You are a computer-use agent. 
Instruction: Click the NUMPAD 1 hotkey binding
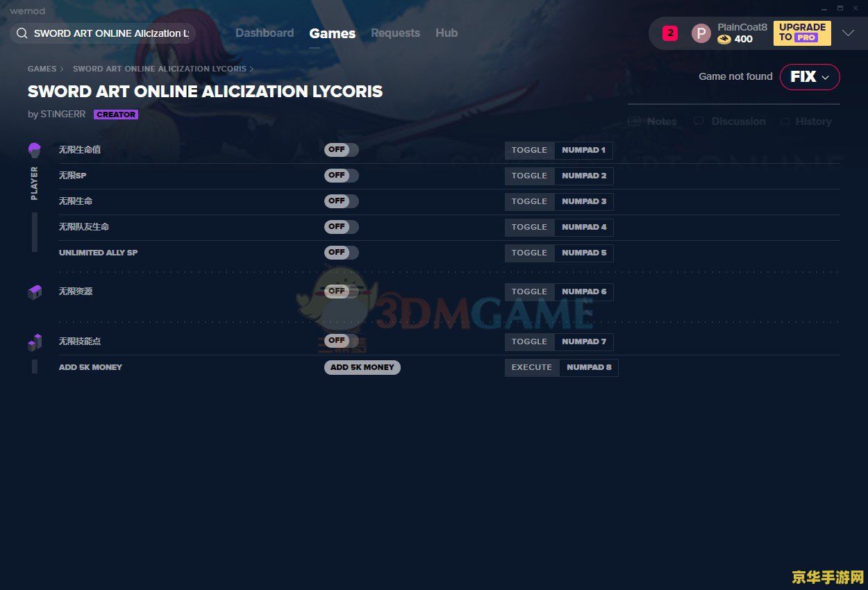coord(584,150)
